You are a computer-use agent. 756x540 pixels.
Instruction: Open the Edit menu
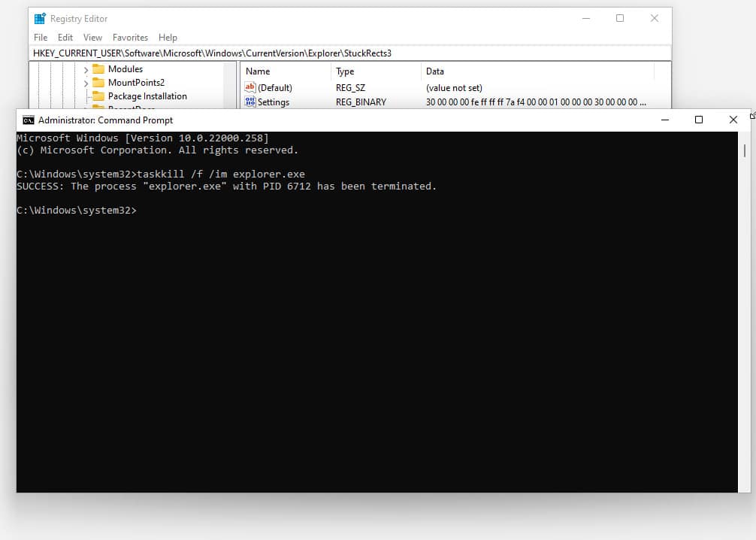click(65, 37)
